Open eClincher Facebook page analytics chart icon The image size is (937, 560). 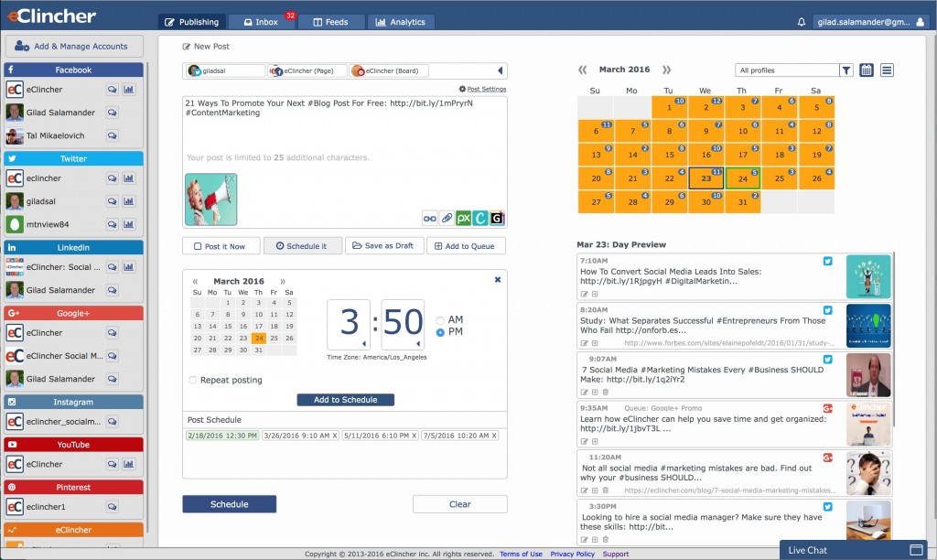pos(128,90)
